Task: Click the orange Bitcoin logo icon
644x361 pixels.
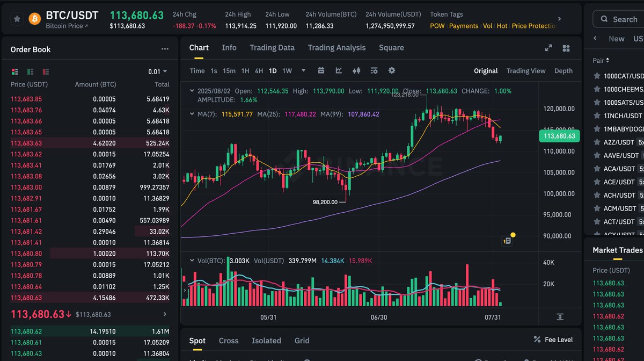Action: pos(35,19)
